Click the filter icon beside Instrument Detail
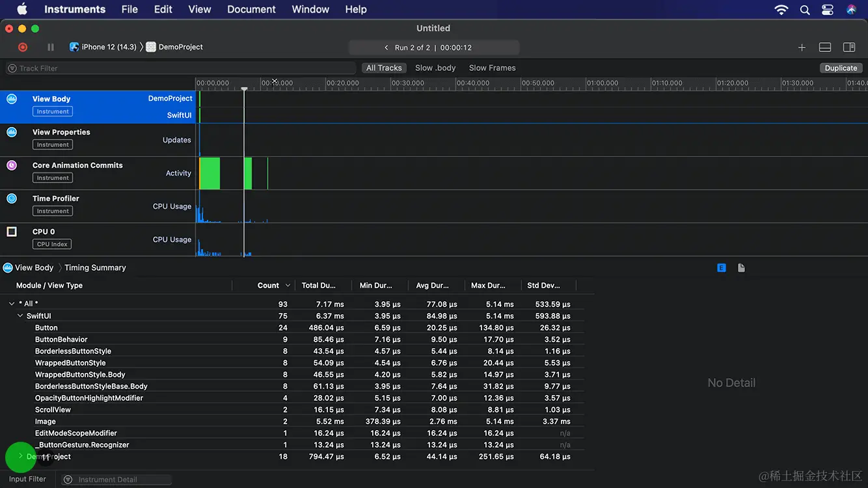Screen dimensions: 868x488 [68, 480]
